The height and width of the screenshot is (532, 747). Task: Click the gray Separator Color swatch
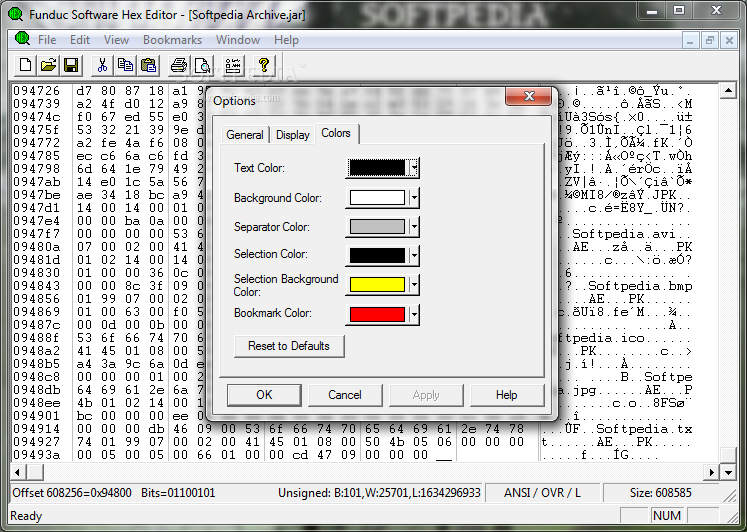pyautogui.click(x=377, y=226)
